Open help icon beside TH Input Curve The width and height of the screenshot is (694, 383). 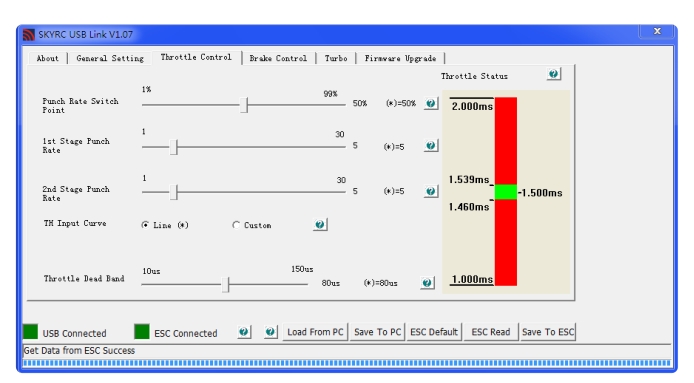pyautogui.click(x=320, y=224)
